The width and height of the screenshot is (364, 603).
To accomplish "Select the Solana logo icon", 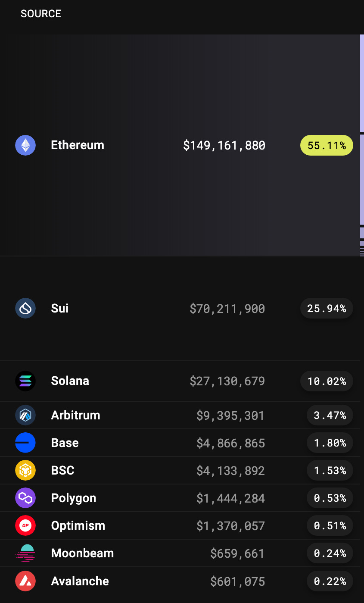I will (25, 381).
